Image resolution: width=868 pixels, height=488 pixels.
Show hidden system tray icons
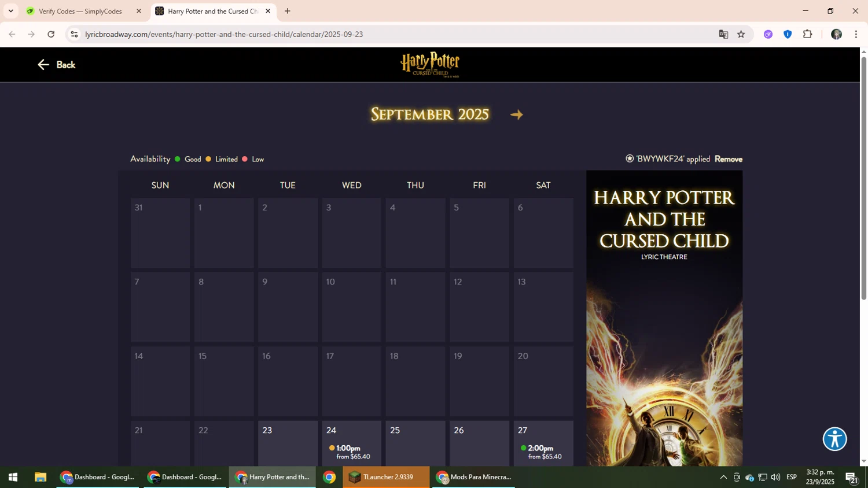coord(723,477)
